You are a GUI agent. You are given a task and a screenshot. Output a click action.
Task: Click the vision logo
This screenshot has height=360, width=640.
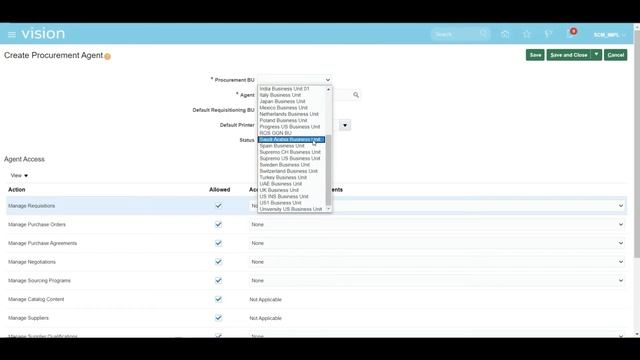(x=43, y=33)
